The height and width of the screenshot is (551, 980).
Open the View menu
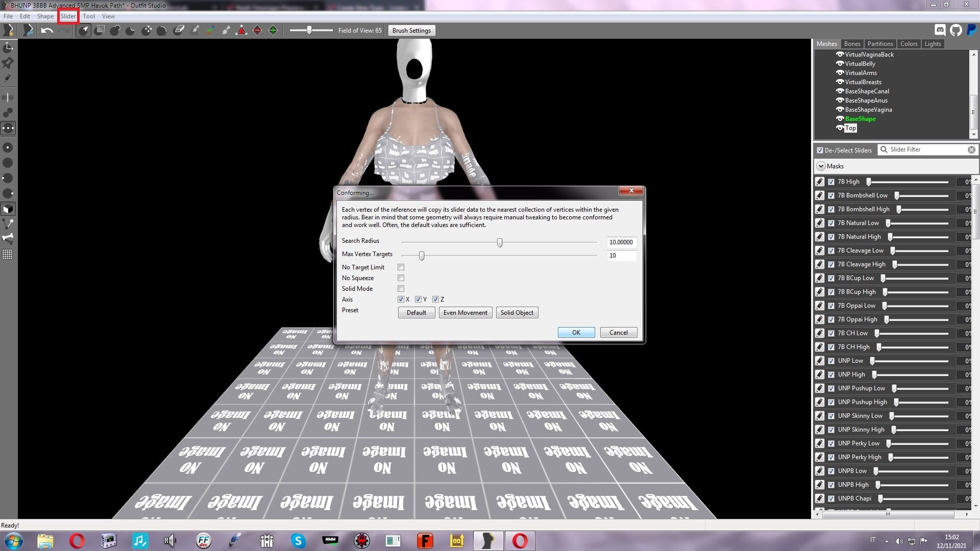click(108, 16)
